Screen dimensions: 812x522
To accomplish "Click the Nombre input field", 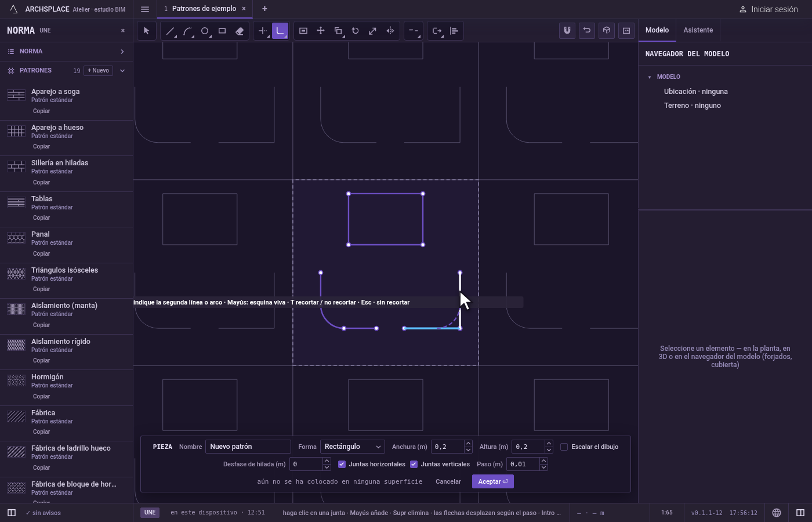I will pos(248,447).
